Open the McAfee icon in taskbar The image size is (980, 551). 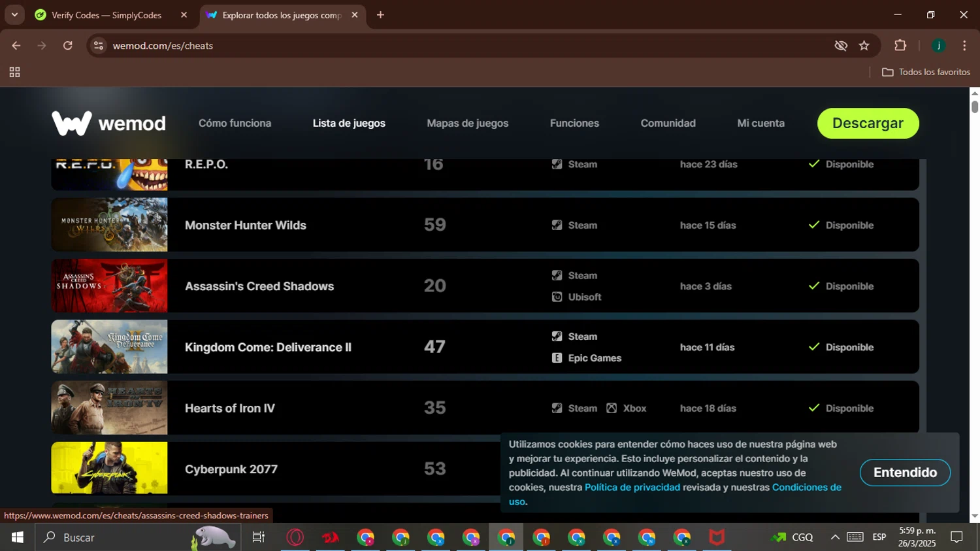coord(717,537)
